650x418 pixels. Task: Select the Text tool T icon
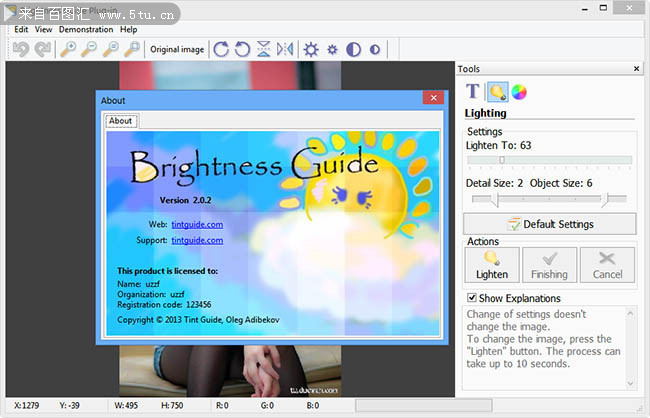(473, 91)
